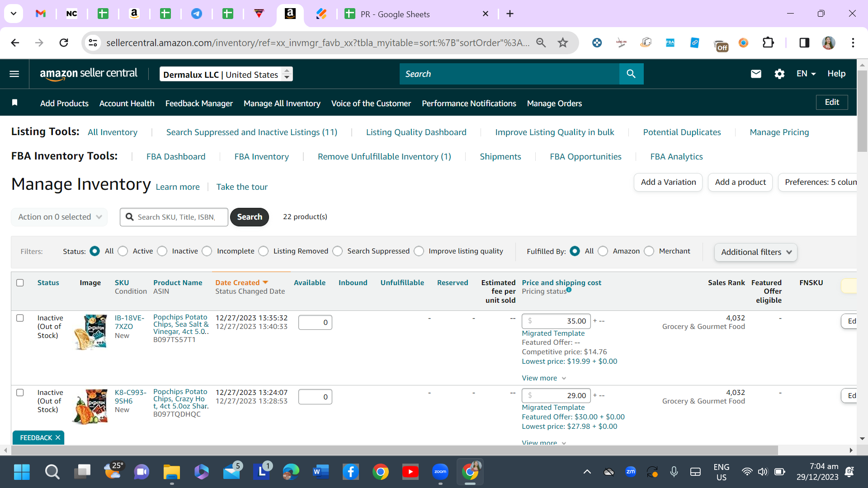
Task: Open a new browser tab with plus
Action: [510, 14]
